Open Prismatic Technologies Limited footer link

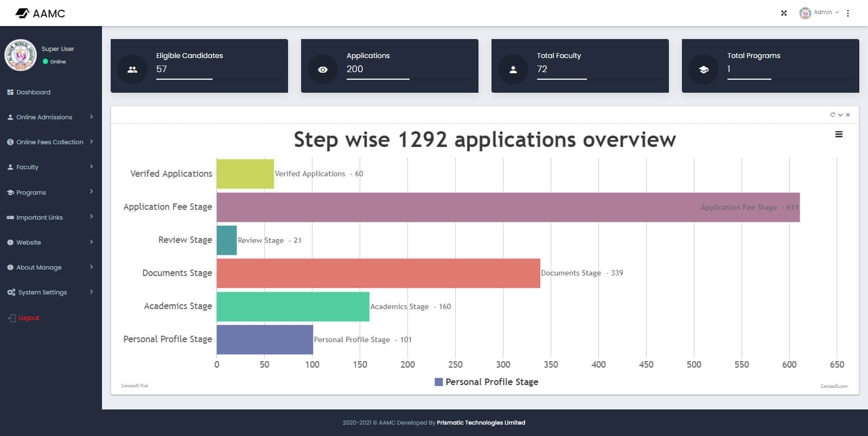481,422
